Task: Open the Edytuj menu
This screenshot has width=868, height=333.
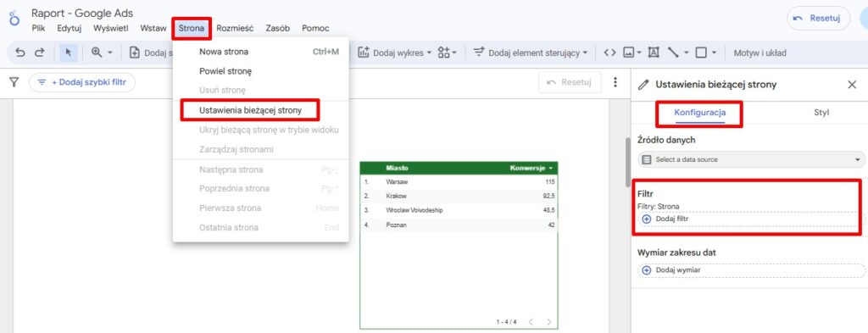Action: pyautogui.click(x=70, y=28)
